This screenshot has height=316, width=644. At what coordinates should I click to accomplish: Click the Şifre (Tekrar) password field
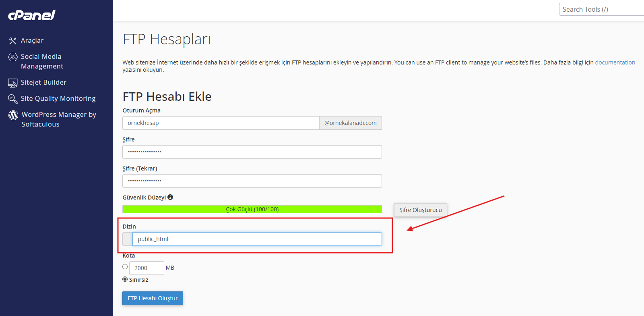(252, 181)
